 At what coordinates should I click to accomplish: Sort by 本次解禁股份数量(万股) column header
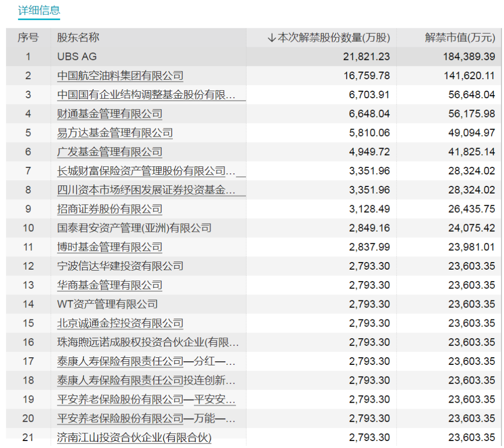click(329, 38)
